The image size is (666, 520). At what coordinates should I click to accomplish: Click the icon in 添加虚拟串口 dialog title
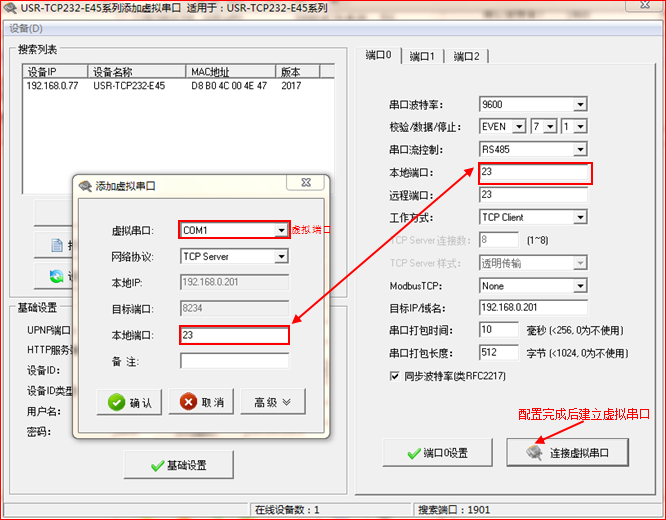(85, 186)
